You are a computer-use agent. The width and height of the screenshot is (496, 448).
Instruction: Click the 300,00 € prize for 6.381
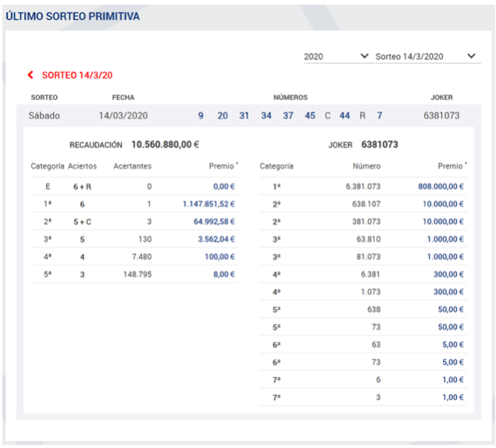[448, 275]
